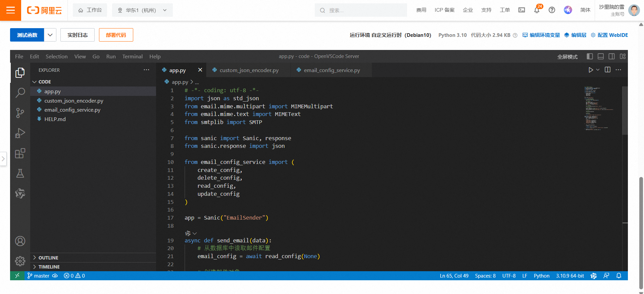Click the AI assistant status bar icon

click(x=594, y=276)
